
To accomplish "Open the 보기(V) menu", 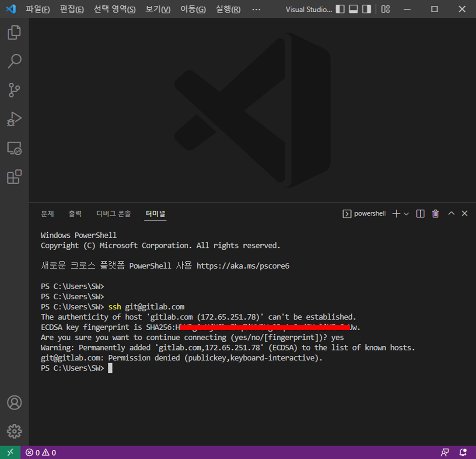I will point(158,9).
